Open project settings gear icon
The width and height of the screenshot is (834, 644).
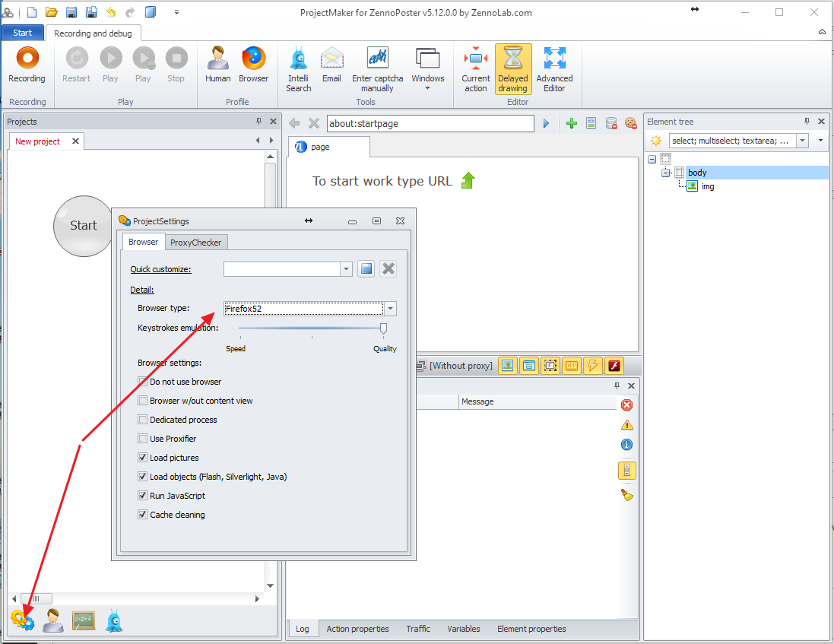click(22, 620)
